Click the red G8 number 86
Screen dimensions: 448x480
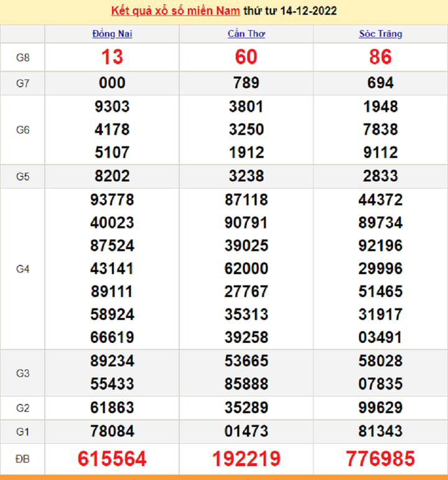pyautogui.click(x=380, y=57)
